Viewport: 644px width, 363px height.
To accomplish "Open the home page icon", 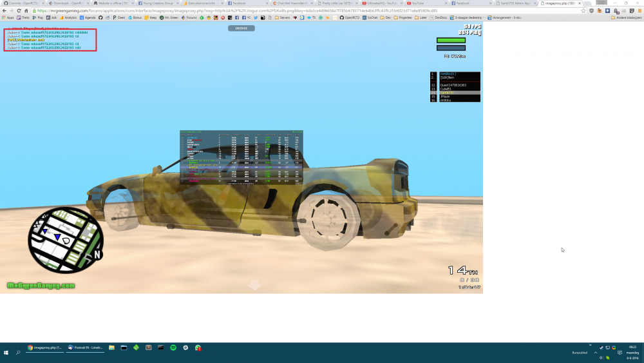I will (x=26, y=11).
